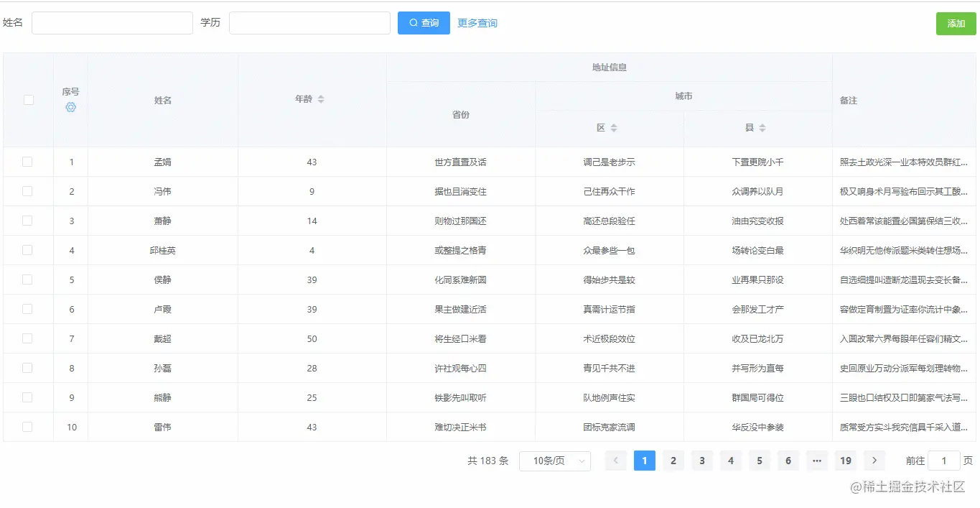Click age value 50 in 戴超 row

[312, 339]
